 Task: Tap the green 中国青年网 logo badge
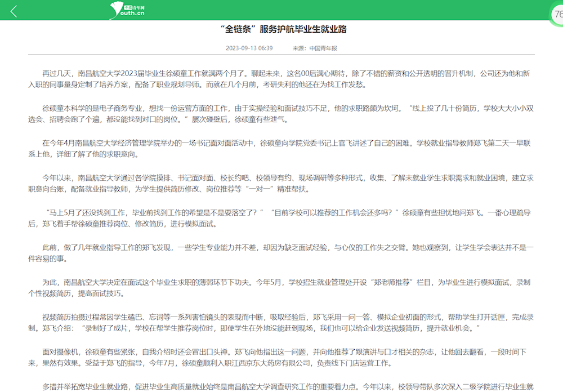click(134, 6)
